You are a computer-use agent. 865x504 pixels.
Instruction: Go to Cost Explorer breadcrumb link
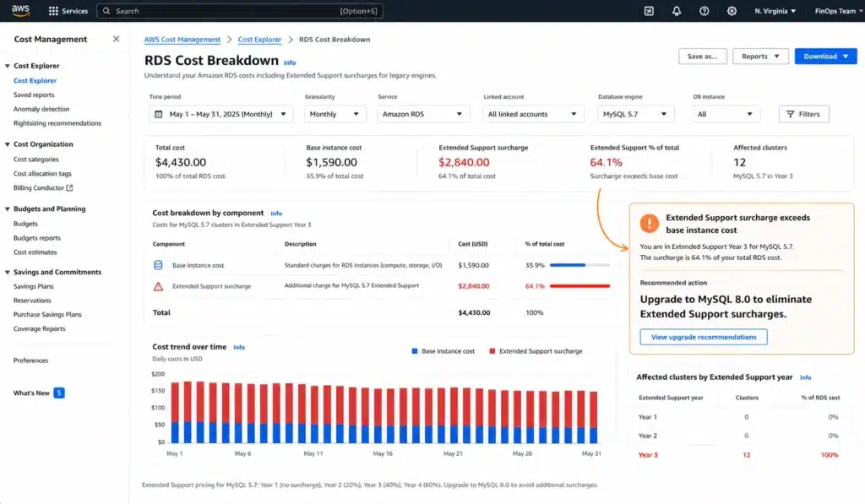point(260,39)
